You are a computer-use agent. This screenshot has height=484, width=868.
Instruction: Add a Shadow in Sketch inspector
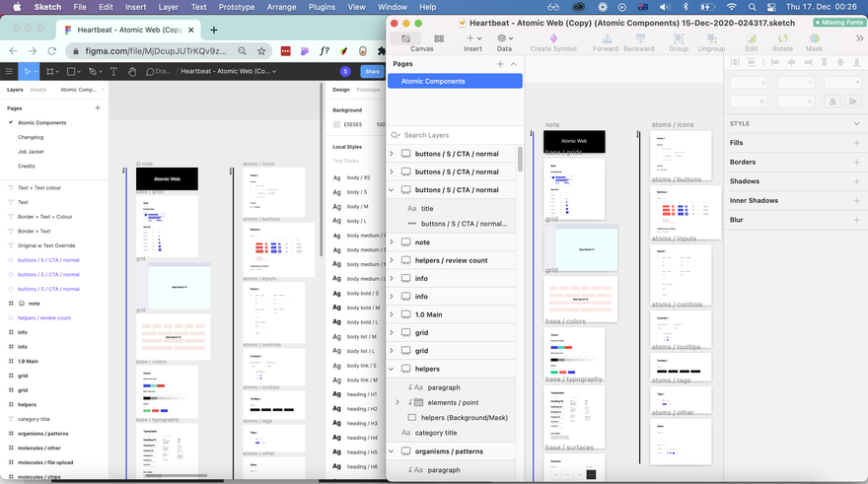(x=856, y=181)
